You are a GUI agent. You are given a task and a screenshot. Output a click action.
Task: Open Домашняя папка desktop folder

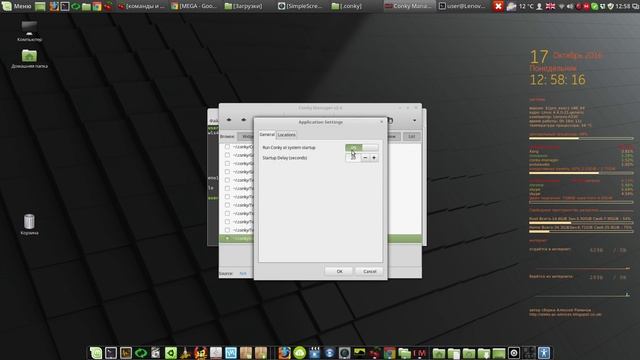point(29,59)
